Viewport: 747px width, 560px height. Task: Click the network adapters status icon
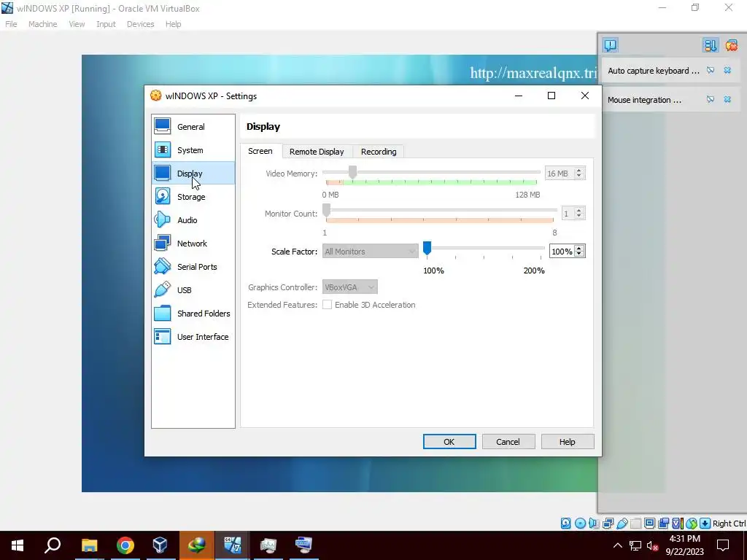click(608, 524)
